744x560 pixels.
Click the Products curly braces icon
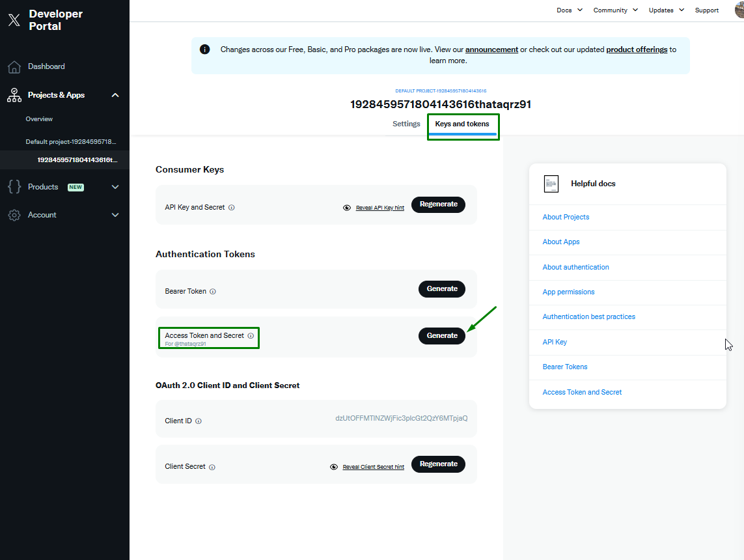14,186
